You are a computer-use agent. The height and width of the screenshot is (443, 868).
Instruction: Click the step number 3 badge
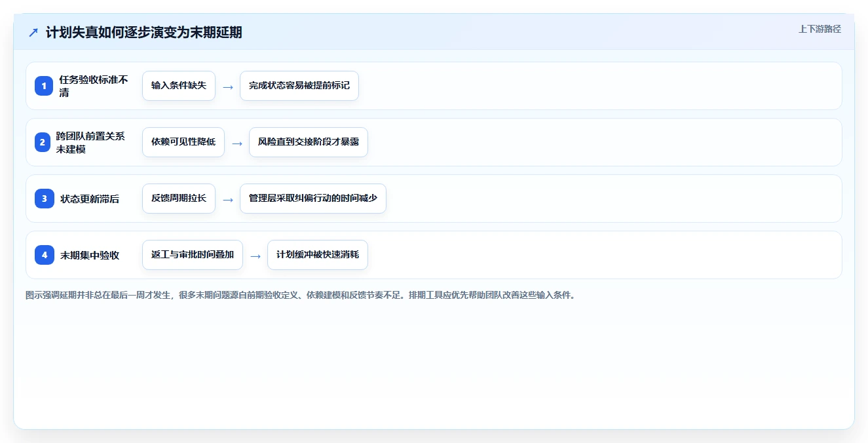click(45, 199)
